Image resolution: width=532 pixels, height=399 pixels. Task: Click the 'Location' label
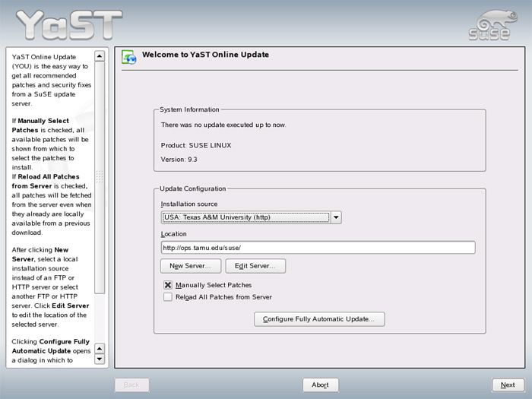pos(174,234)
